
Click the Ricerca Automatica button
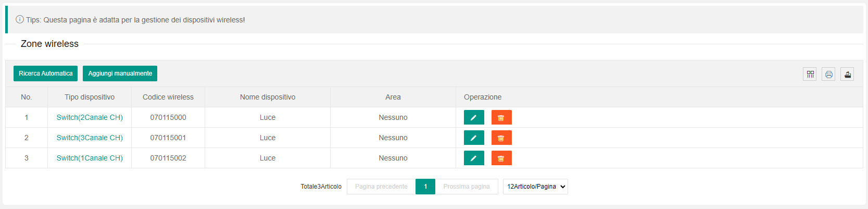click(45, 73)
